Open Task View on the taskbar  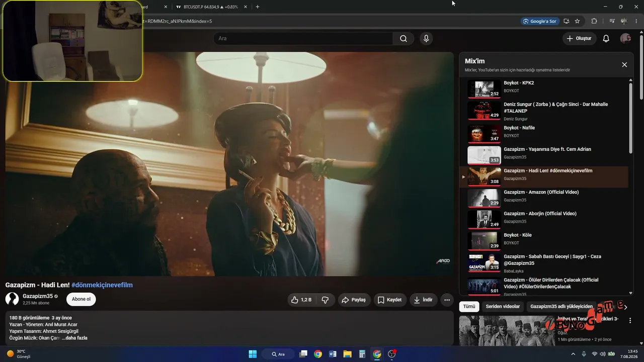coord(303,354)
